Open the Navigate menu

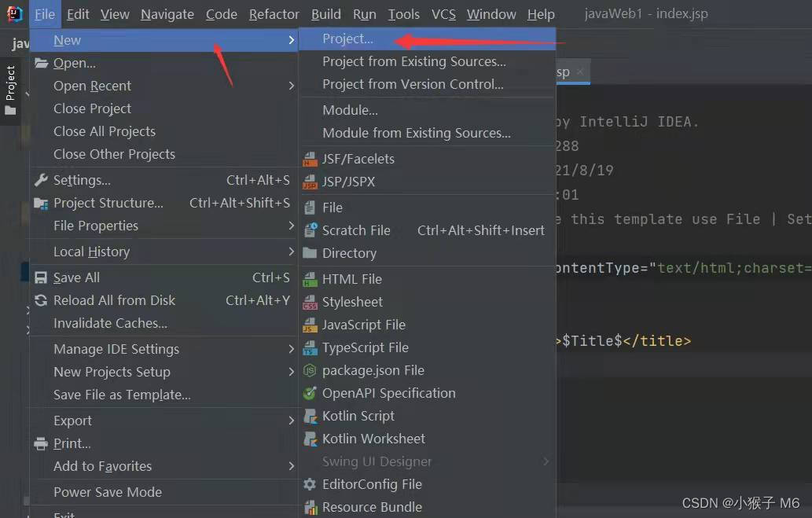click(167, 14)
